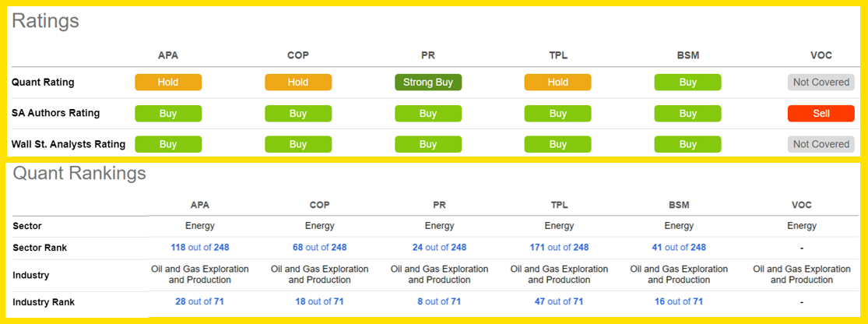Open PR sector rank 24 link

439,248
